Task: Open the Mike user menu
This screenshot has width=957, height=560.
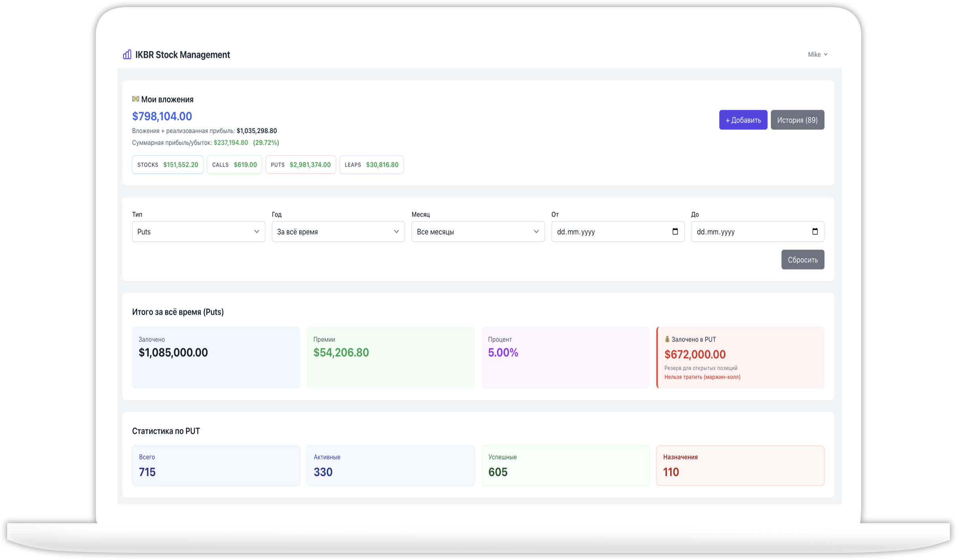Action: tap(817, 55)
